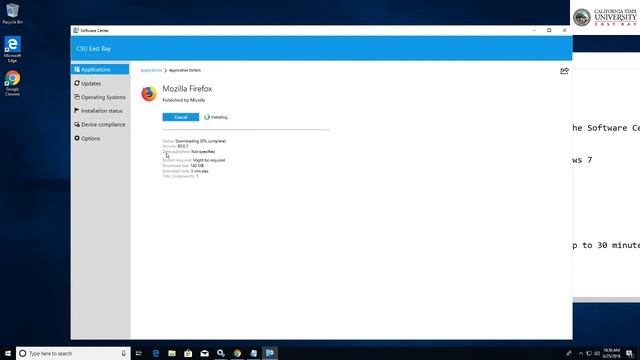Click the Applications breadcrumb link

[151, 70]
